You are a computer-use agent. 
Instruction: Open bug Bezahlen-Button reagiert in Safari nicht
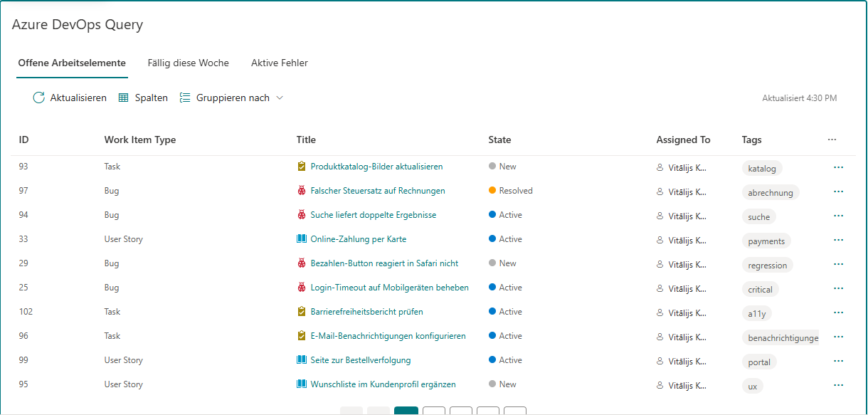tap(384, 263)
